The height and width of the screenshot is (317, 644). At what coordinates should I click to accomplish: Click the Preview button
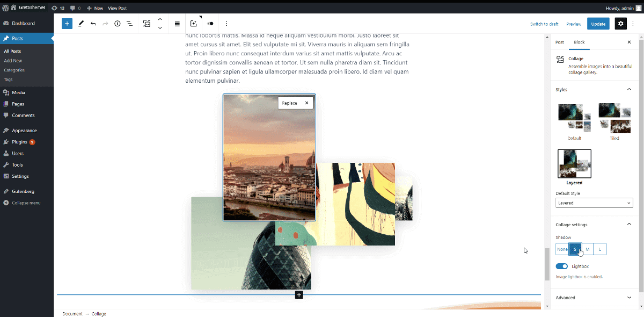574,24
